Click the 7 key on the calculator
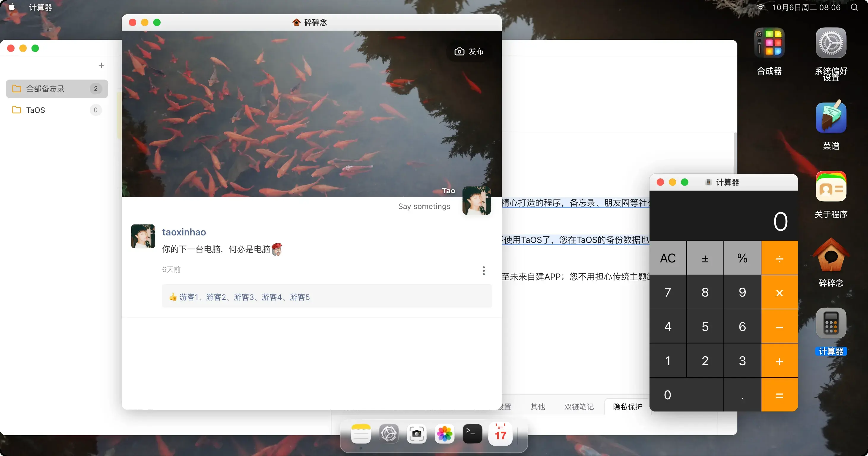 click(668, 292)
